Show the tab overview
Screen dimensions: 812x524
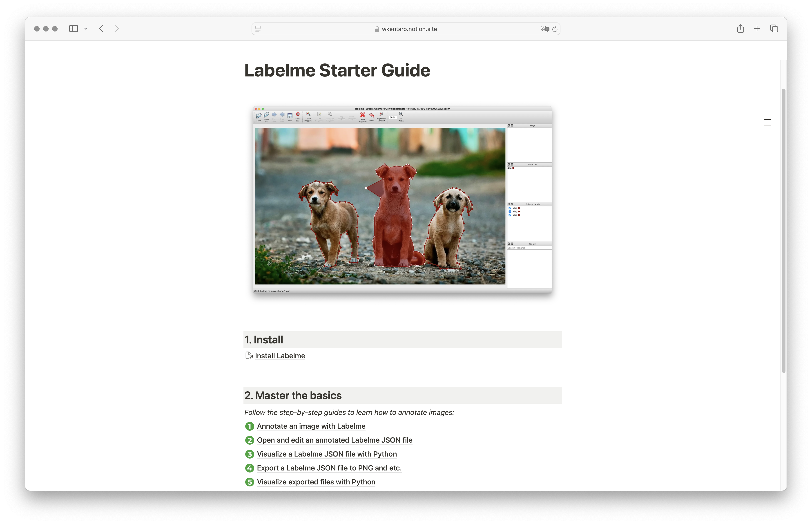tap(774, 29)
